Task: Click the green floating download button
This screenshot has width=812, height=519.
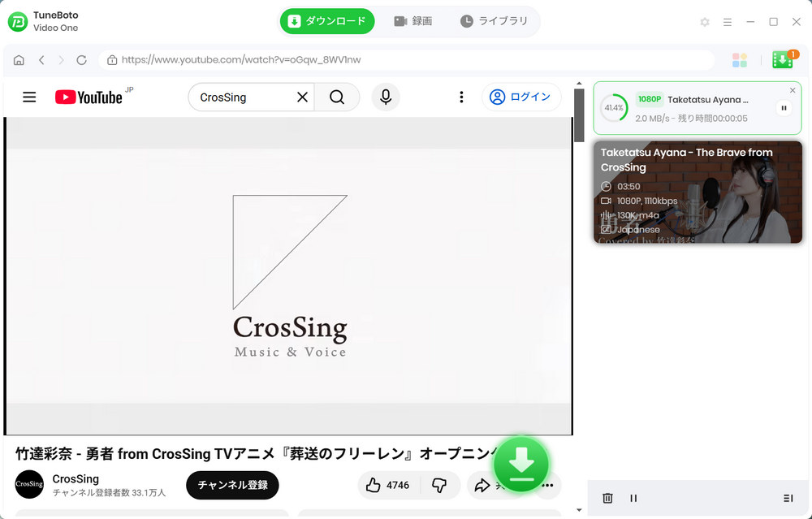Action: click(521, 464)
